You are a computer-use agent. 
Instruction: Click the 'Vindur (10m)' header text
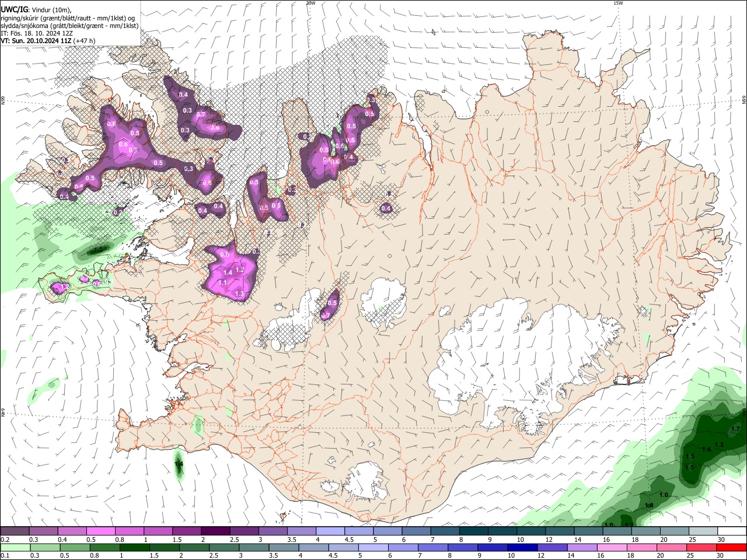pyautogui.click(x=51, y=10)
